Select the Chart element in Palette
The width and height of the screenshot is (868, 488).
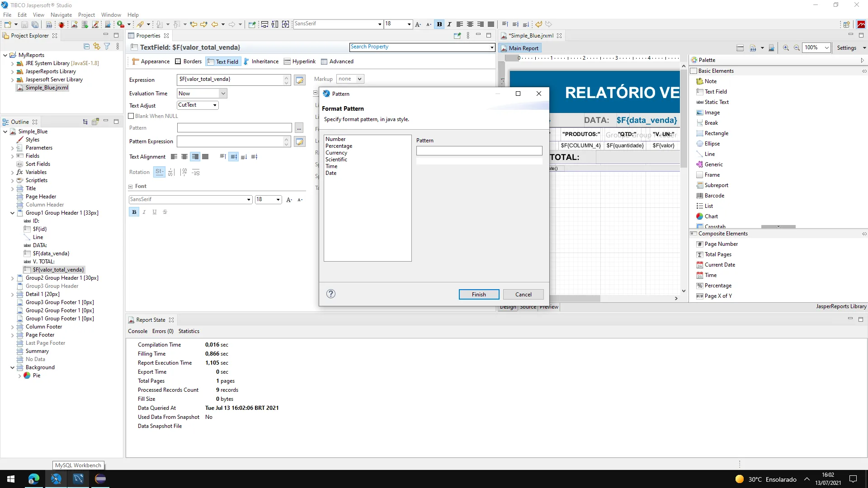tap(711, 216)
